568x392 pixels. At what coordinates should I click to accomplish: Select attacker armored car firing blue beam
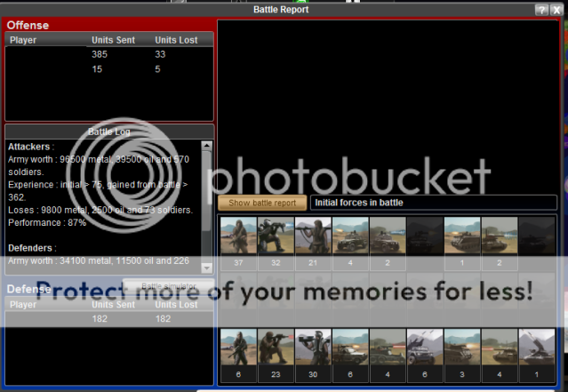click(x=388, y=244)
